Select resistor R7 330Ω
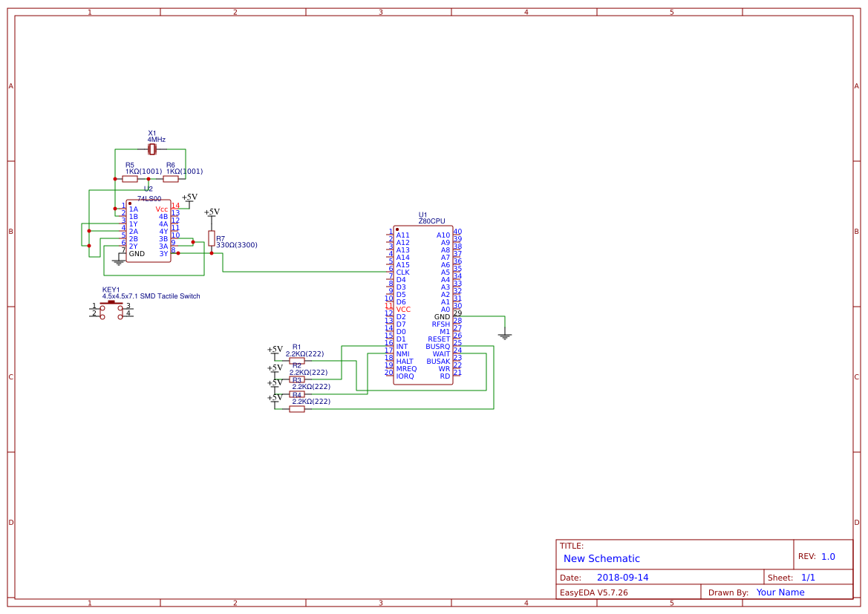The height and width of the screenshot is (614, 868). pyautogui.click(x=211, y=239)
